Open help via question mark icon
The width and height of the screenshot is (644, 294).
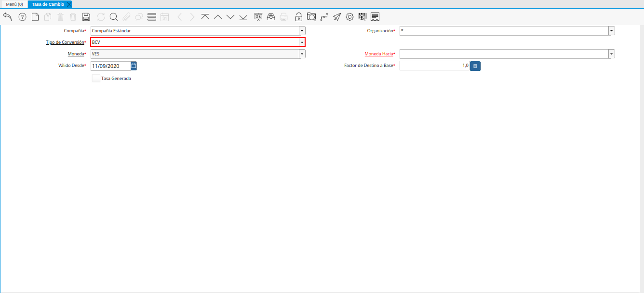tap(22, 17)
